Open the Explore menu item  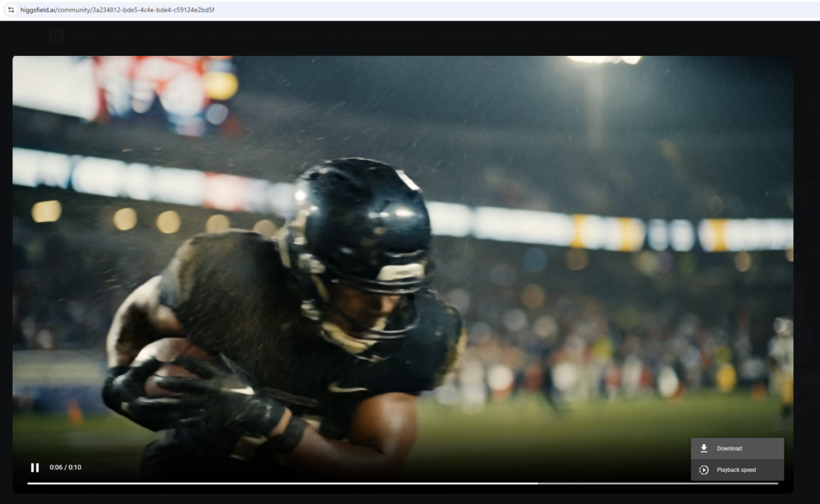coord(86,36)
